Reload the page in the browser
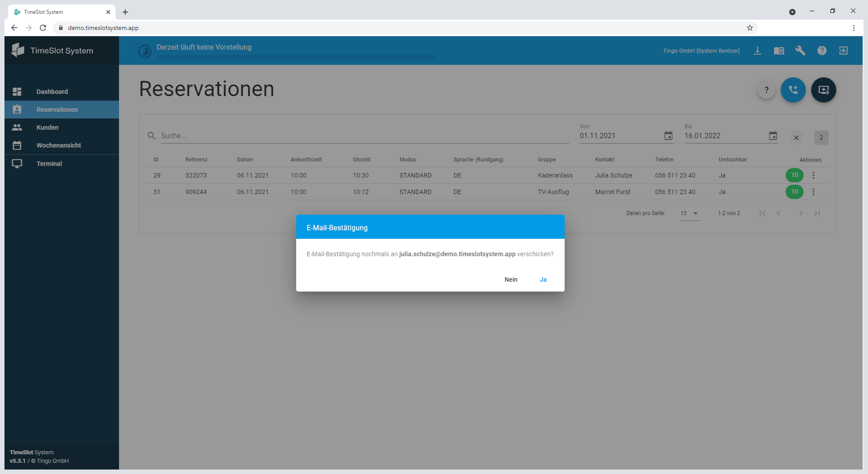The height and width of the screenshot is (474, 868). tap(43, 28)
